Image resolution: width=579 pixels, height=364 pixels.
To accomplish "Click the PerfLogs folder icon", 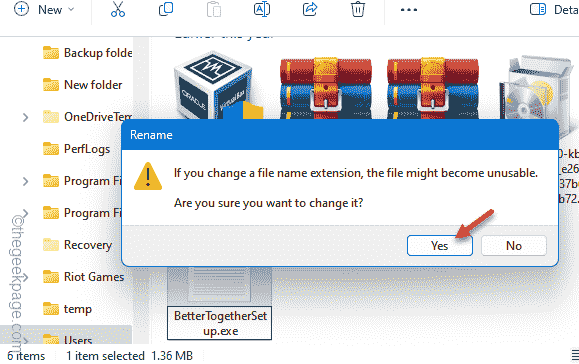I will (x=51, y=149).
